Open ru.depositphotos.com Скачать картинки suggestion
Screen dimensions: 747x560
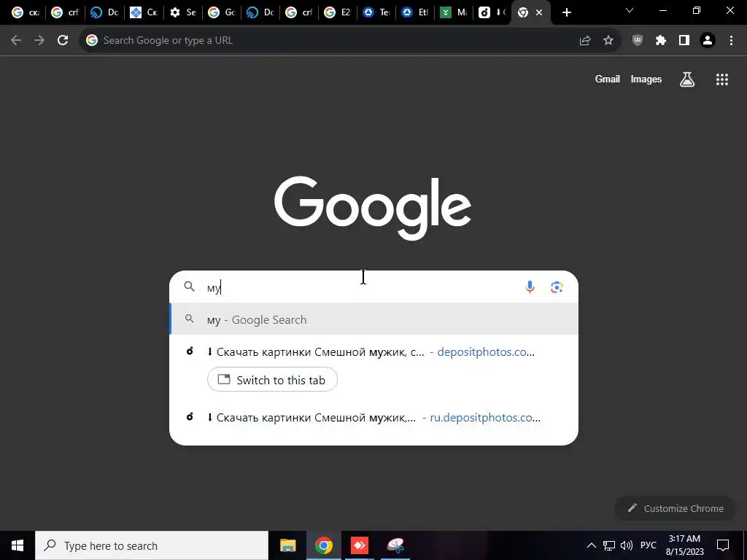click(374, 418)
